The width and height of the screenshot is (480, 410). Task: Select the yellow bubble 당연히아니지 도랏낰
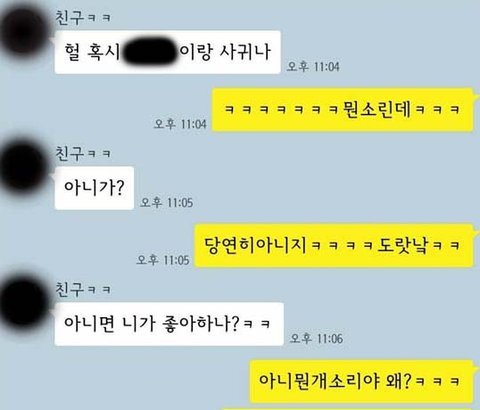[334, 246]
